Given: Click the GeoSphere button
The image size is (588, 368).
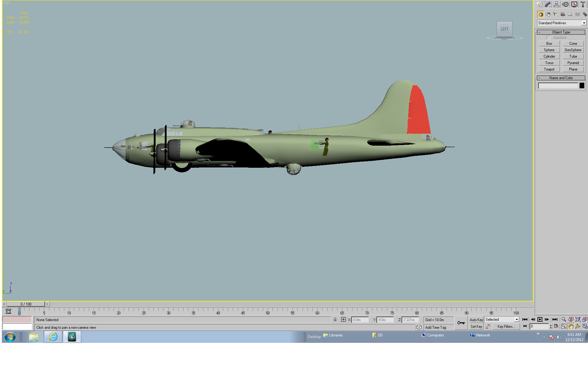Looking at the screenshot, I should point(573,50).
